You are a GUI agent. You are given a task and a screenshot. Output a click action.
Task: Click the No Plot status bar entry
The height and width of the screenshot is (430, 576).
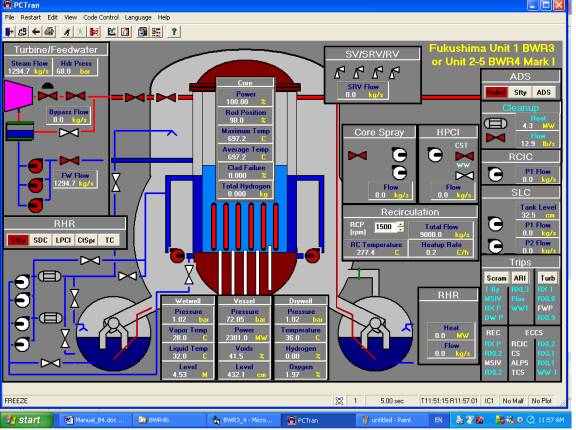coord(541,401)
